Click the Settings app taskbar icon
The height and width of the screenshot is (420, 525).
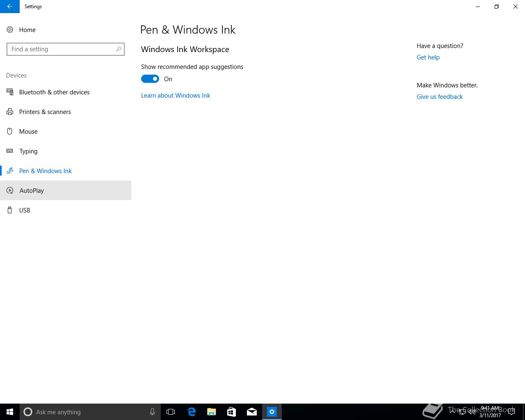pos(272,412)
